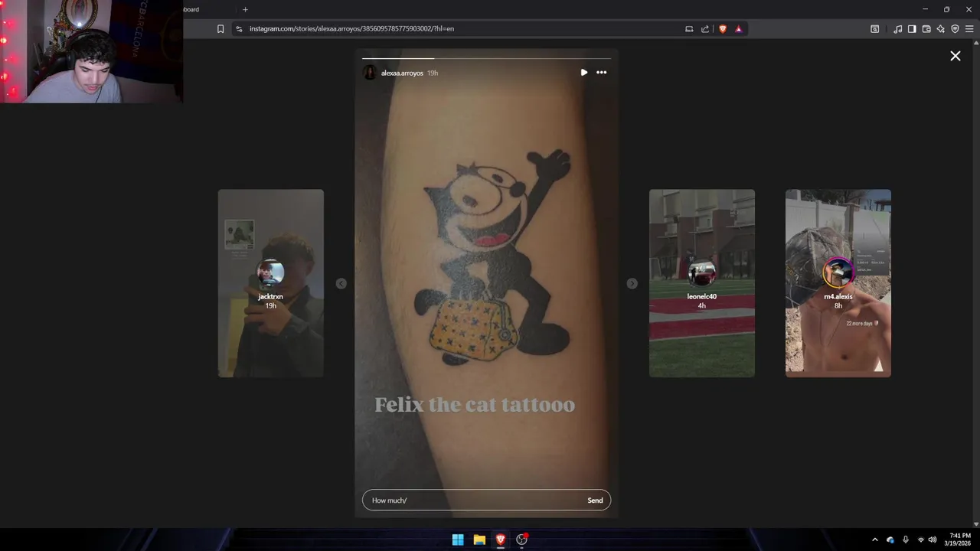Play the paused story
This screenshot has width=980, height=551.
584,73
